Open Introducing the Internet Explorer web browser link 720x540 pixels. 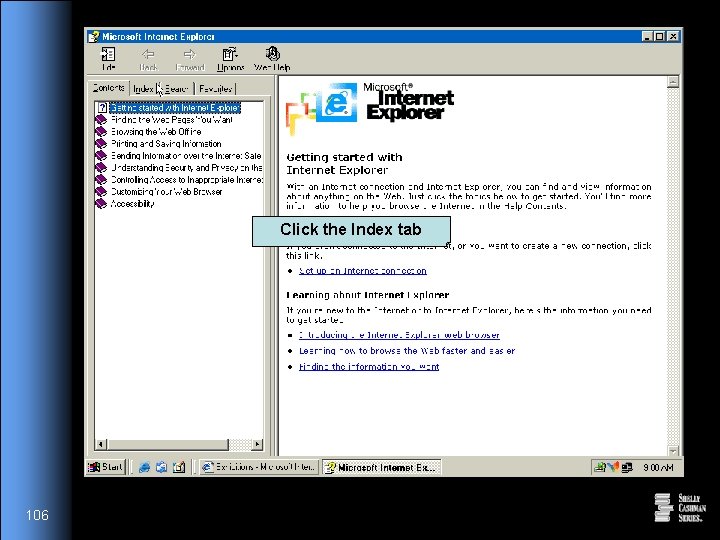[399, 335]
